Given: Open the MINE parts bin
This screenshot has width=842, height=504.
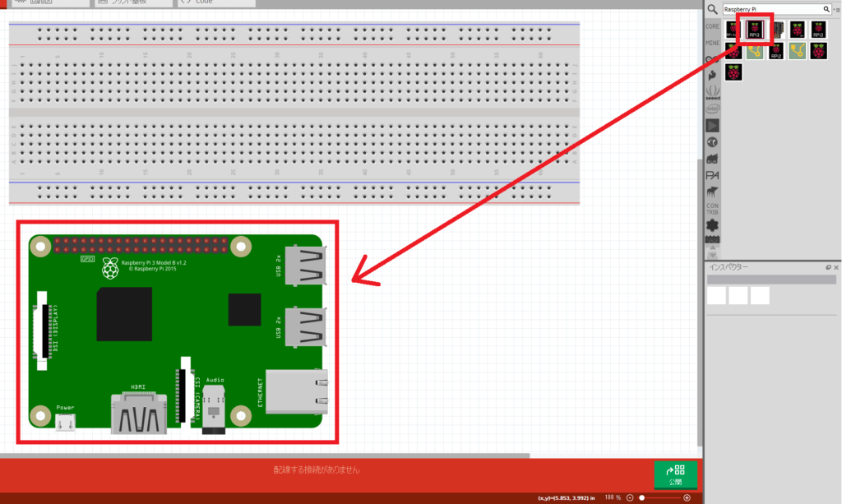Looking at the screenshot, I should coord(712,43).
